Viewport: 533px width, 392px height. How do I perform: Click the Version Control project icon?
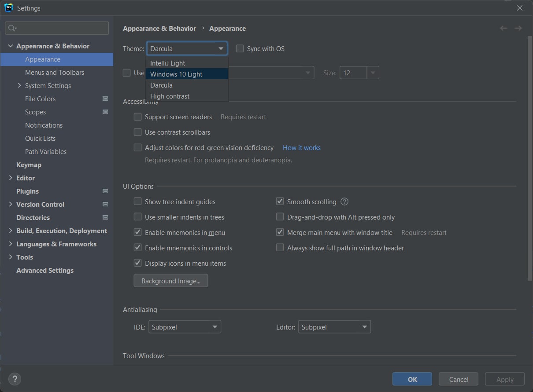point(105,204)
